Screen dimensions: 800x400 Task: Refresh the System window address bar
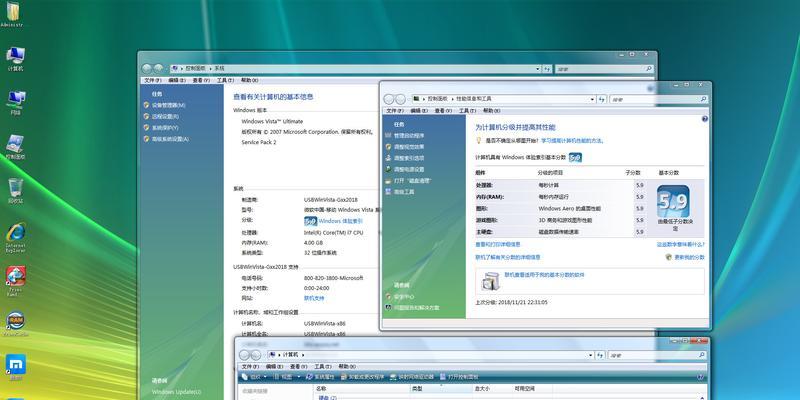(x=546, y=68)
